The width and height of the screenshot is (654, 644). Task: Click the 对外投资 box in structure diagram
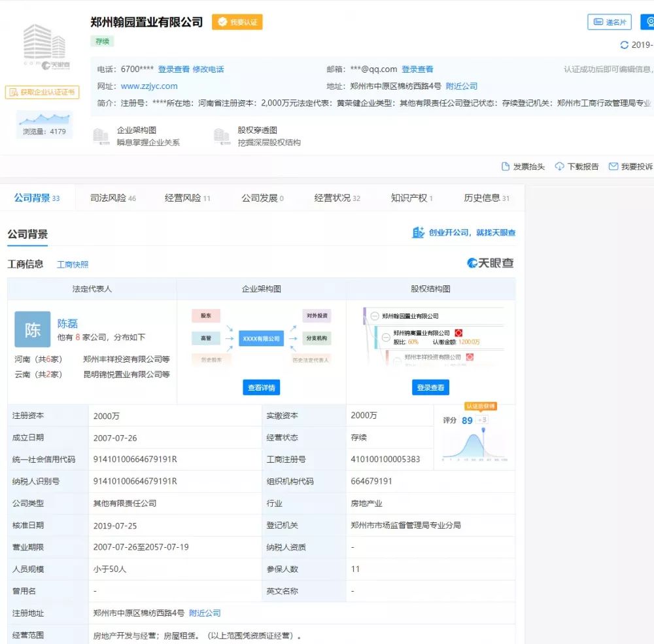click(317, 316)
